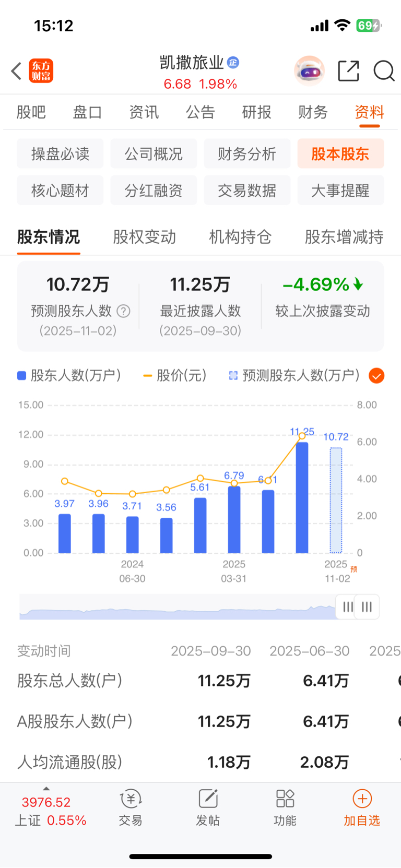Open the 财务分析 section
The image size is (401, 868).
pyautogui.click(x=247, y=153)
